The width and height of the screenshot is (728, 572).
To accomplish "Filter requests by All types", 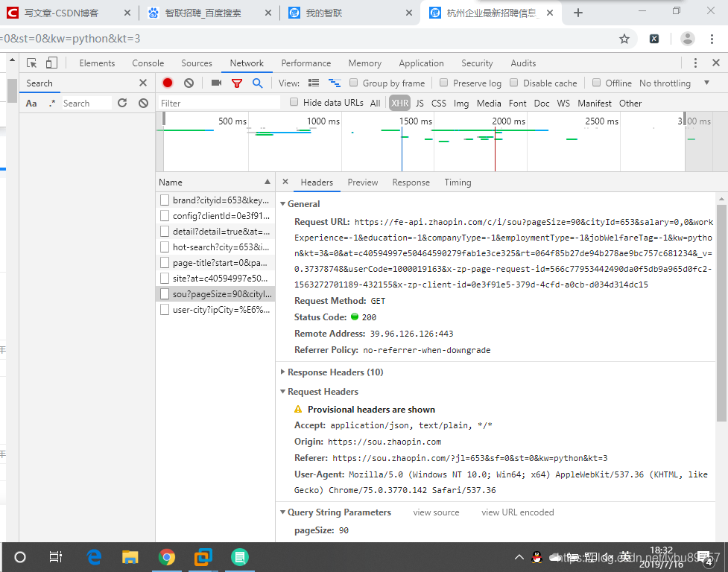I will (375, 103).
